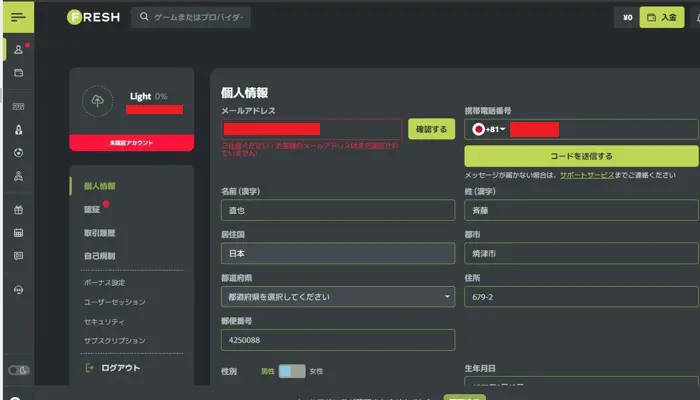Click the Light level label

coord(140,96)
